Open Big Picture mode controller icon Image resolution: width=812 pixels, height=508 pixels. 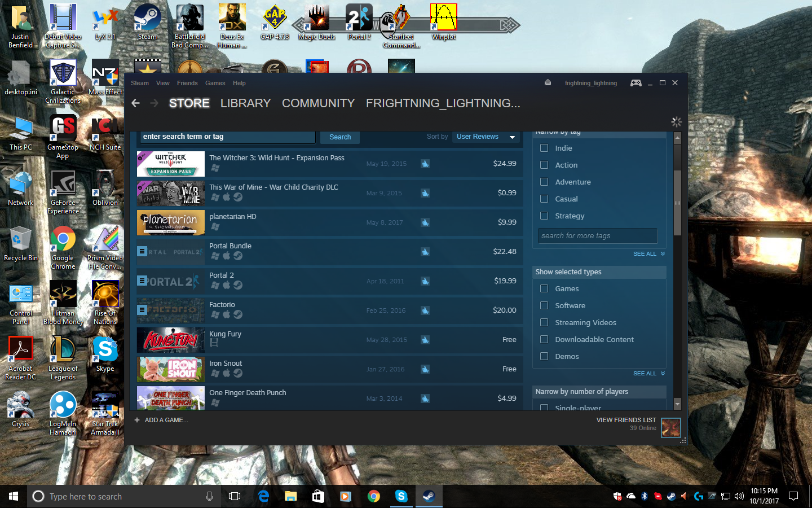(636, 83)
